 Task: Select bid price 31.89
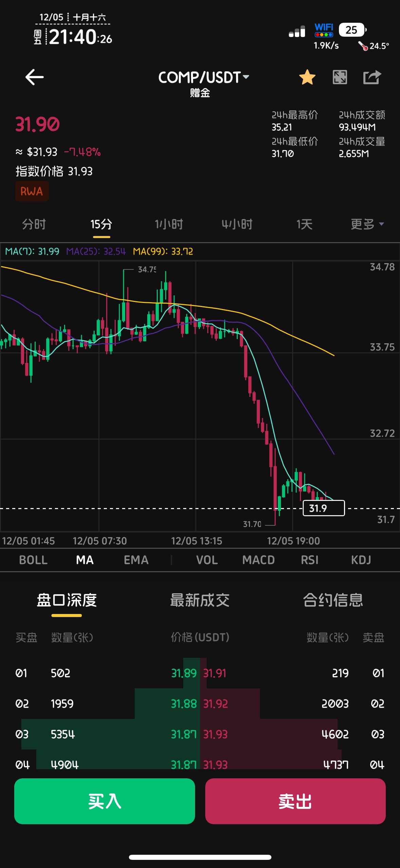coord(184,673)
